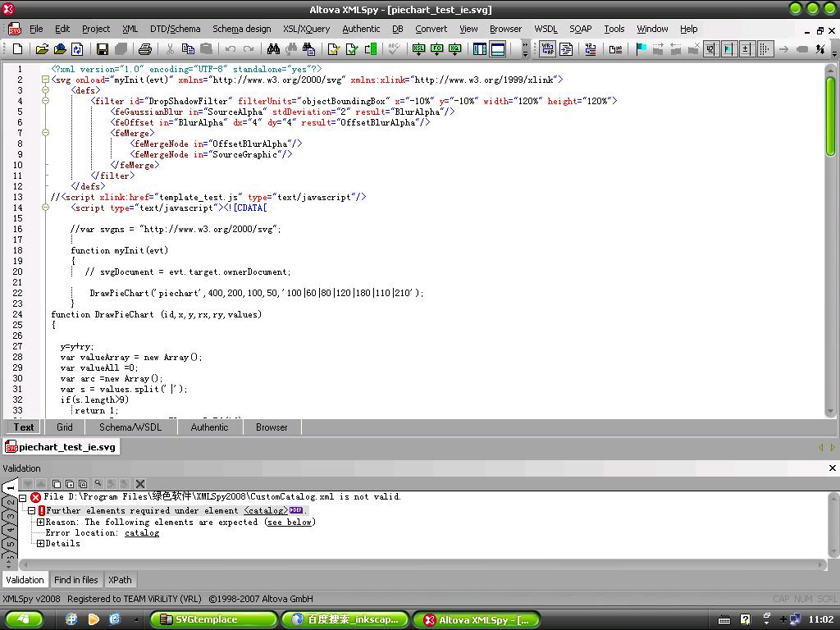Image resolution: width=840 pixels, height=630 pixels.
Task: Click the New document icon
Action: click(18, 49)
